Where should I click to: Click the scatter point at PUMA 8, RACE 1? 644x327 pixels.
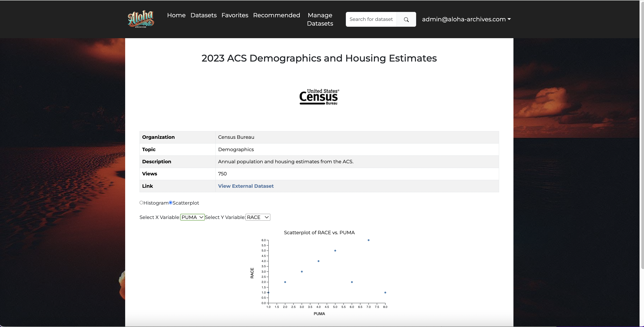point(385,293)
